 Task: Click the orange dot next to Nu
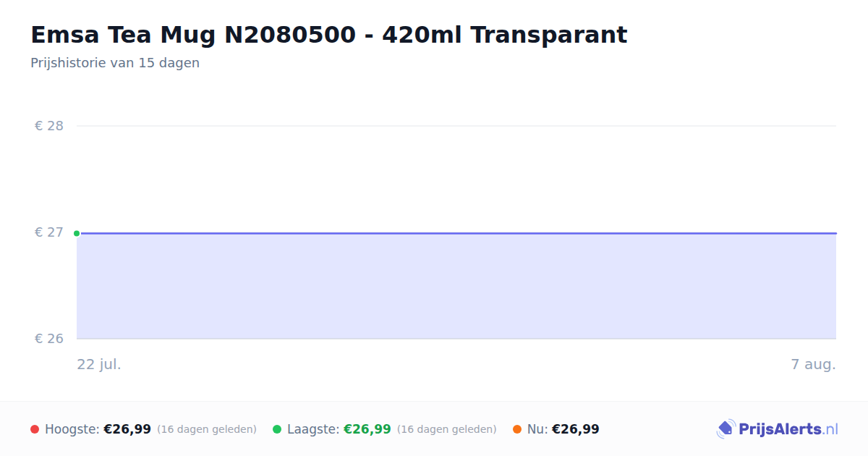pyautogui.click(x=517, y=429)
